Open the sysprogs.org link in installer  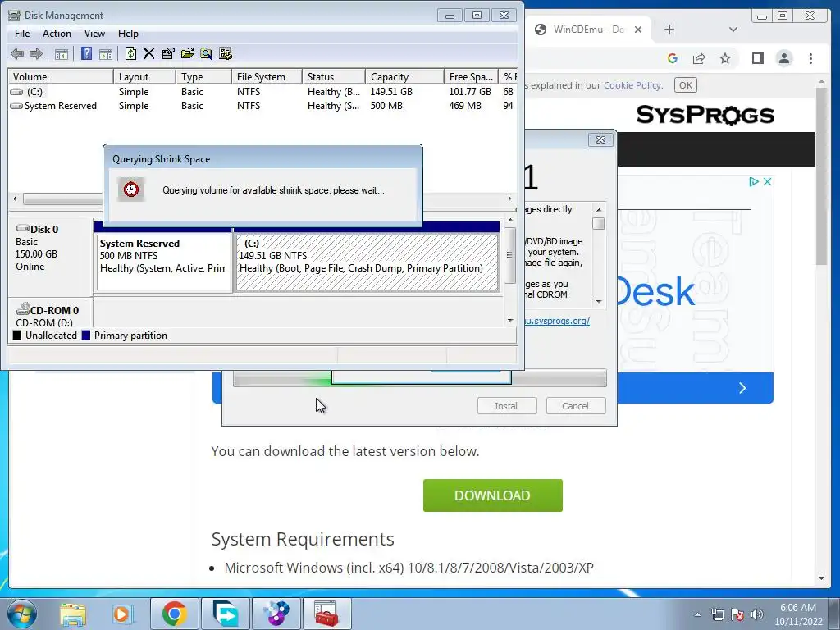557,321
